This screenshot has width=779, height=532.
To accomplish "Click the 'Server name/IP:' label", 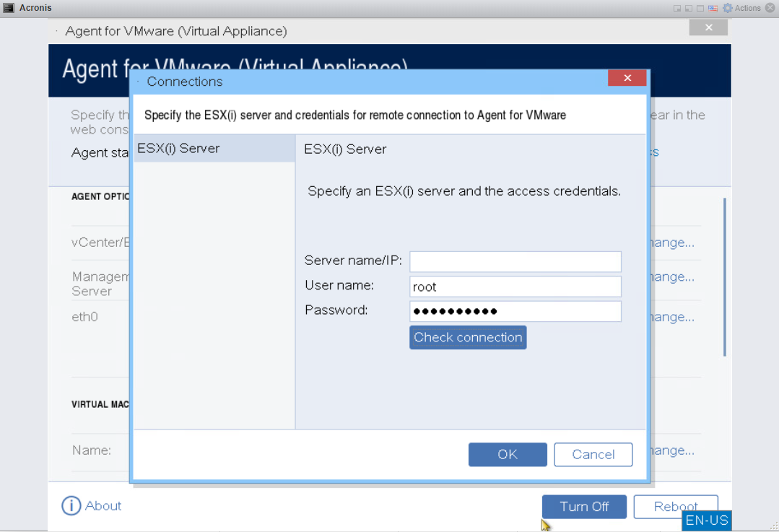I will pos(353,261).
